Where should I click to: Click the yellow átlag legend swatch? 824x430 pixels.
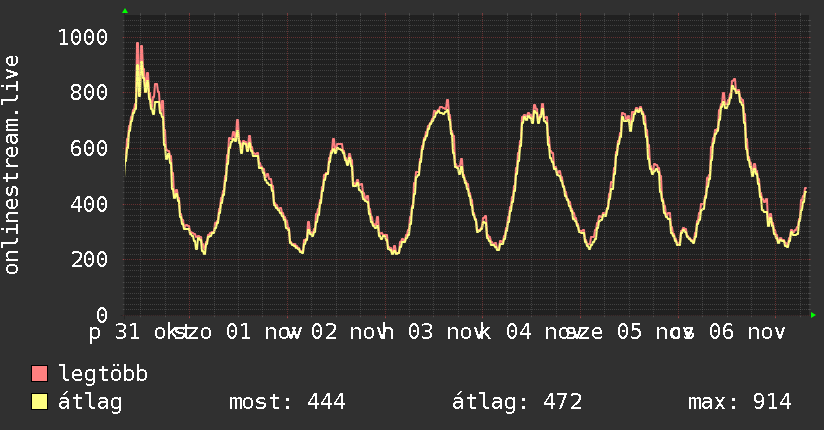tap(40, 402)
